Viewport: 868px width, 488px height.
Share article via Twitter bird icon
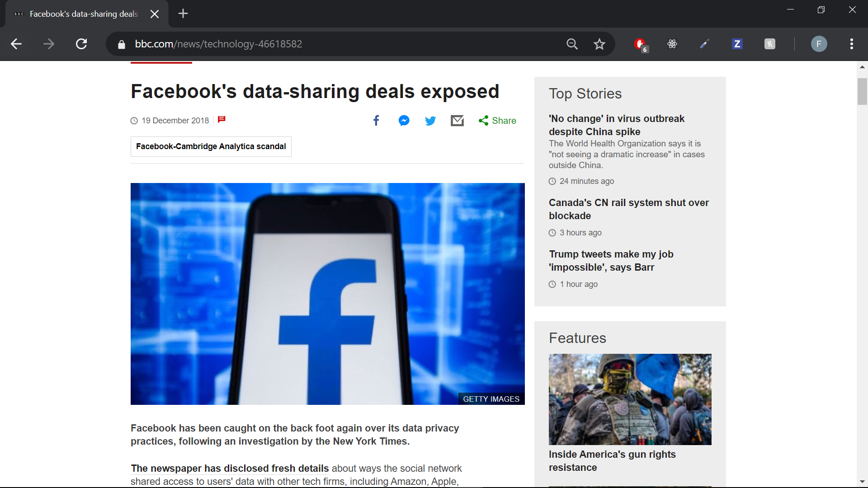(430, 120)
